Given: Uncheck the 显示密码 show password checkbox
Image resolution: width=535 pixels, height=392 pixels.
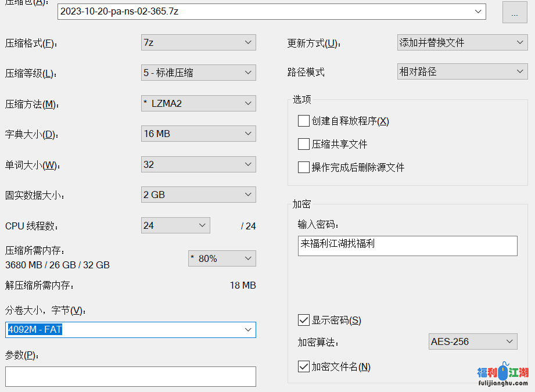Looking at the screenshot, I should tap(303, 320).
